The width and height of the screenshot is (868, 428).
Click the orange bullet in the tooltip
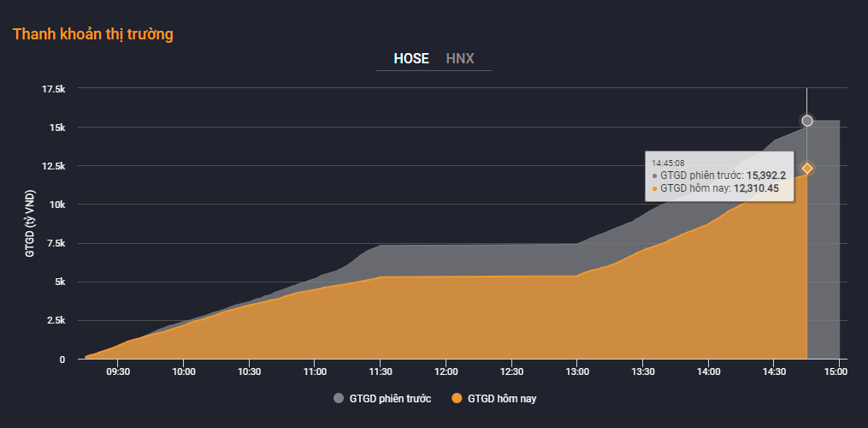pyautogui.click(x=654, y=188)
